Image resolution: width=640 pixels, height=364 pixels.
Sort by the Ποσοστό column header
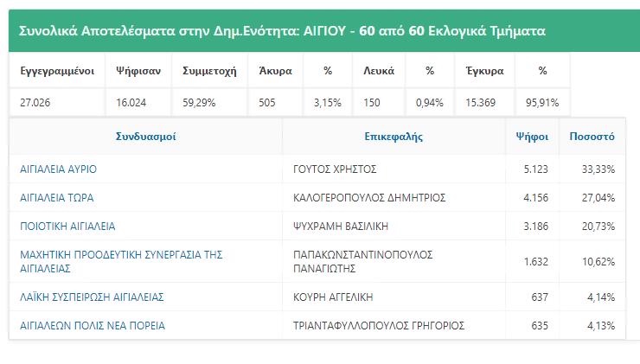point(592,137)
